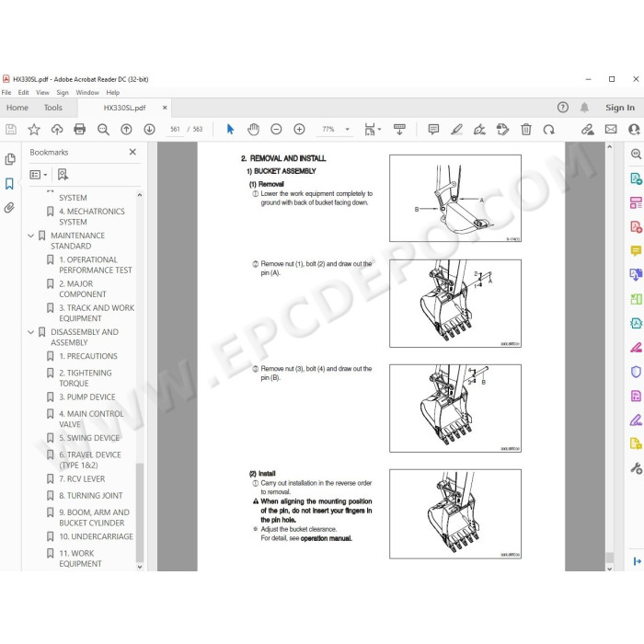Screen dimensions: 644x644
Task: Open the zoom level dropdown
Action: pyautogui.click(x=348, y=130)
